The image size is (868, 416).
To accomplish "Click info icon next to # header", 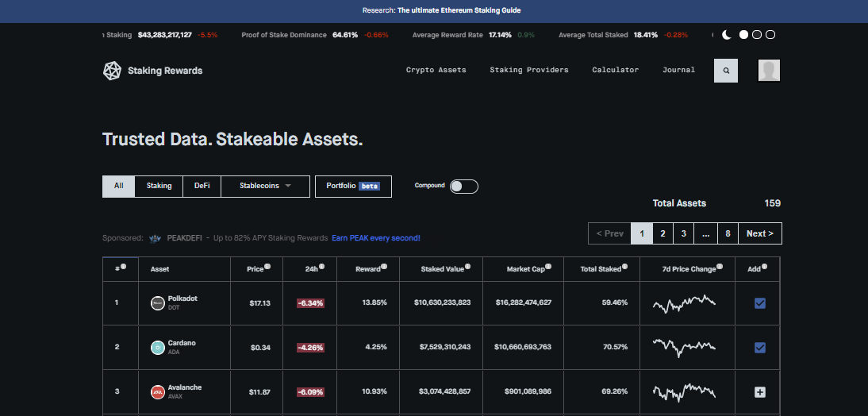I will [x=123, y=267].
